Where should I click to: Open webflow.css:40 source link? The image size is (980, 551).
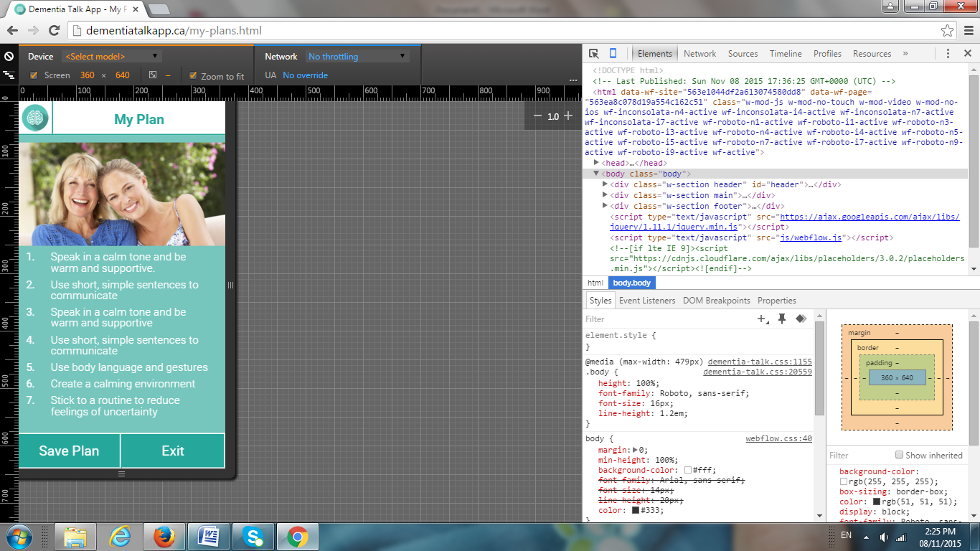pyautogui.click(x=778, y=438)
